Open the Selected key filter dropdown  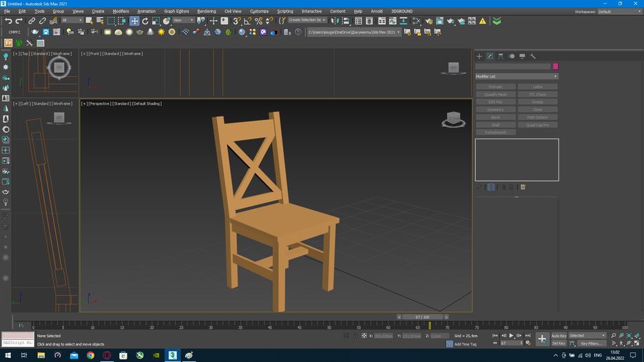click(587, 336)
